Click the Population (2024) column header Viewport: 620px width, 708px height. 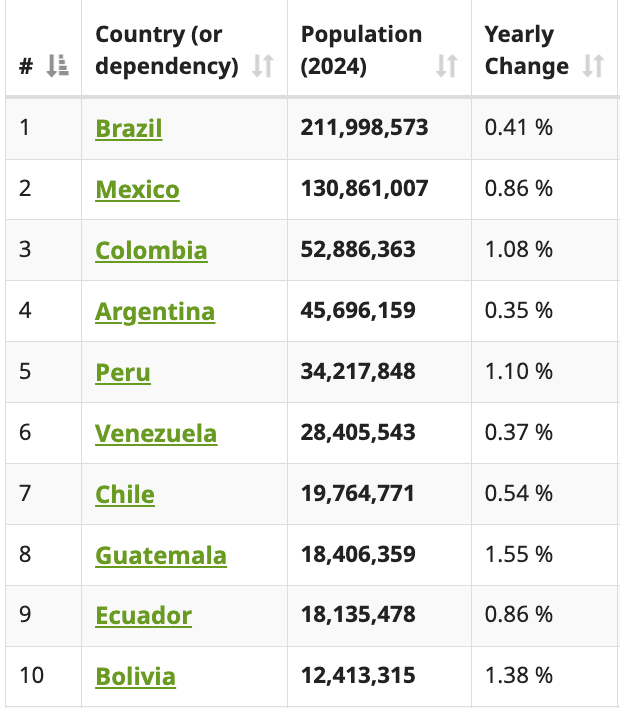coord(361,50)
